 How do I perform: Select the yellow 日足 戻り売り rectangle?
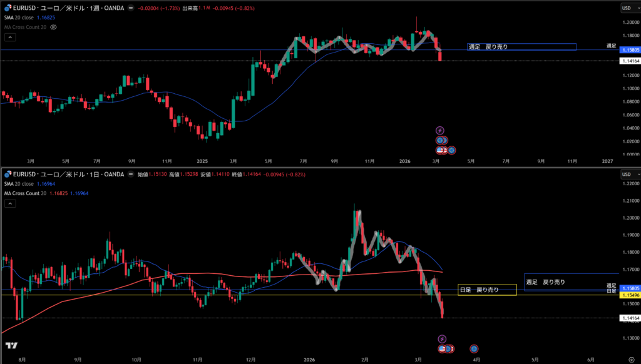click(487, 290)
